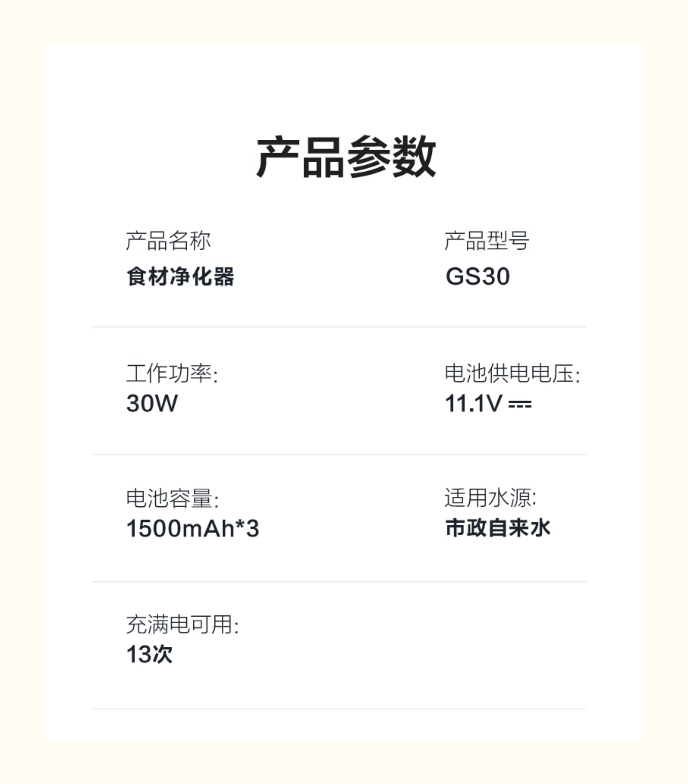This screenshot has width=688, height=784.
Task: Select the 市政自来水 water source text
Action: coord(497,528)
